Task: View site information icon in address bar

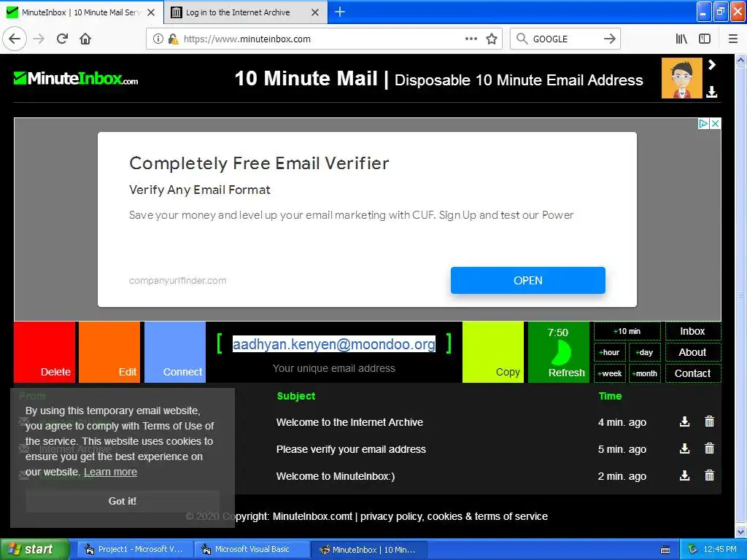Action: 158,39
